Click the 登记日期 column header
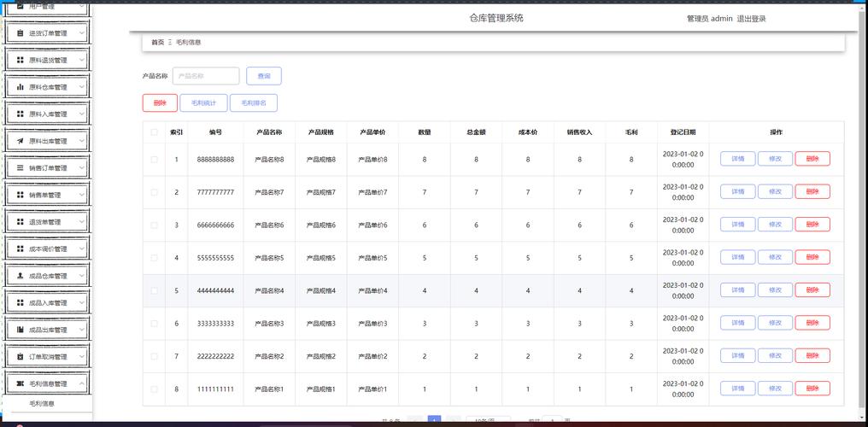Image resolution: width=868 pixels, height=427 pixels. point(683,132)
